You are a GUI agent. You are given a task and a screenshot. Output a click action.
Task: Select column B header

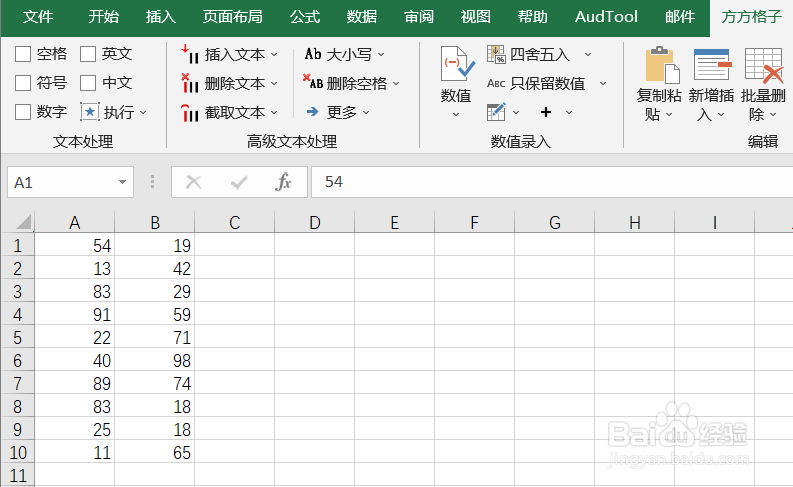155,222
